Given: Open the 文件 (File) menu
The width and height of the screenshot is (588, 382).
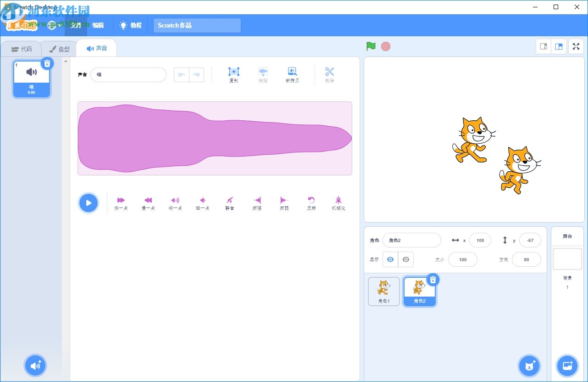Looking at the screenshot, I should point(76,25).
